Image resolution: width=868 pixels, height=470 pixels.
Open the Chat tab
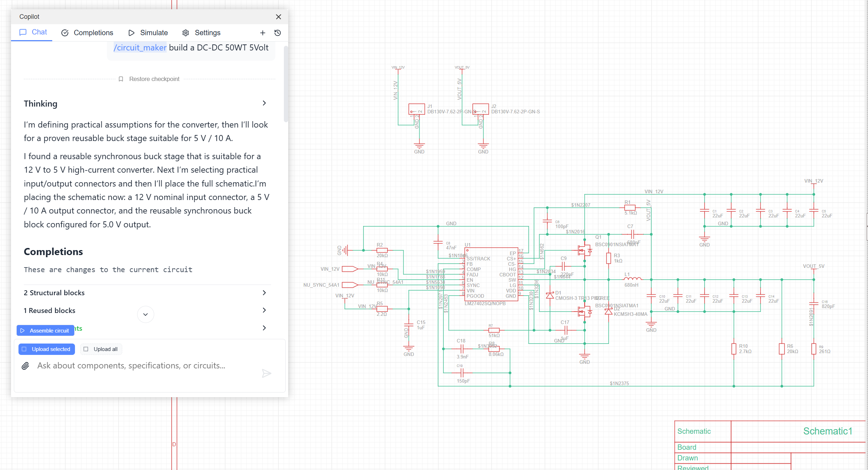point(33,32)
